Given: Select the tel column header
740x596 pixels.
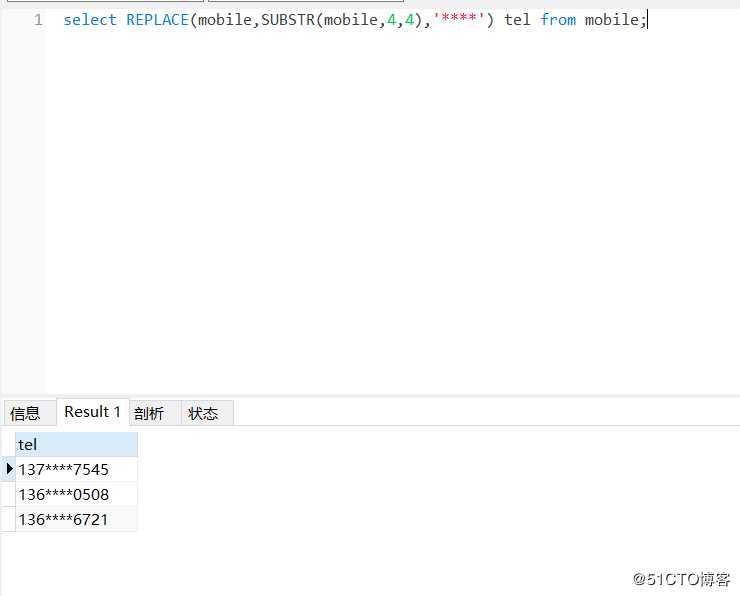Looking at the screenshot, I should [x=76, y=445].
